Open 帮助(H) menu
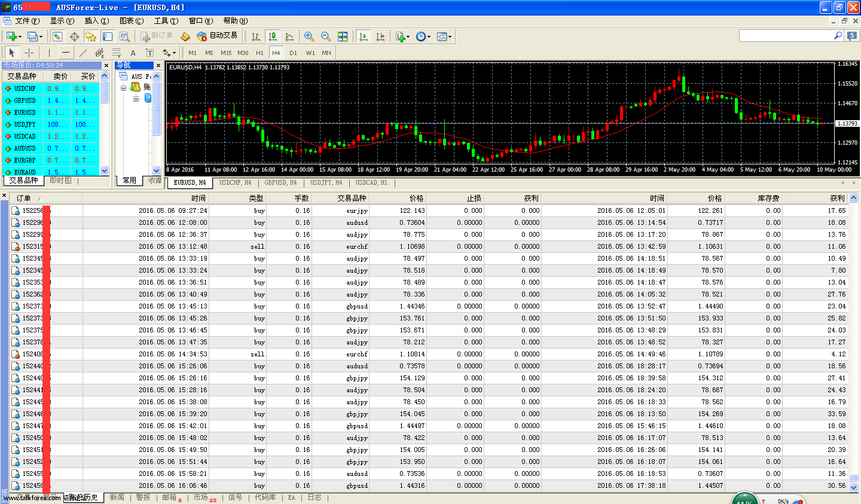Image resolution: width=861 pixels, height=504 pixels. pos(235,21)
